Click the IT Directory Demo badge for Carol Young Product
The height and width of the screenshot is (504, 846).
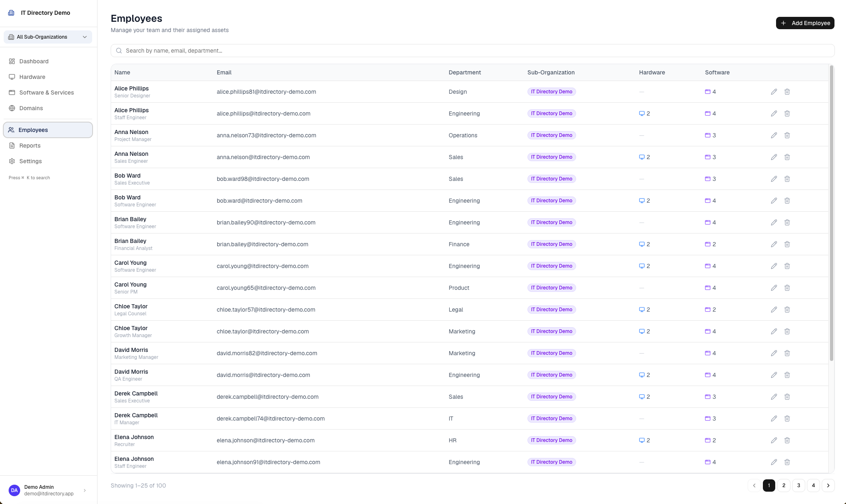(x=551, y=288)
